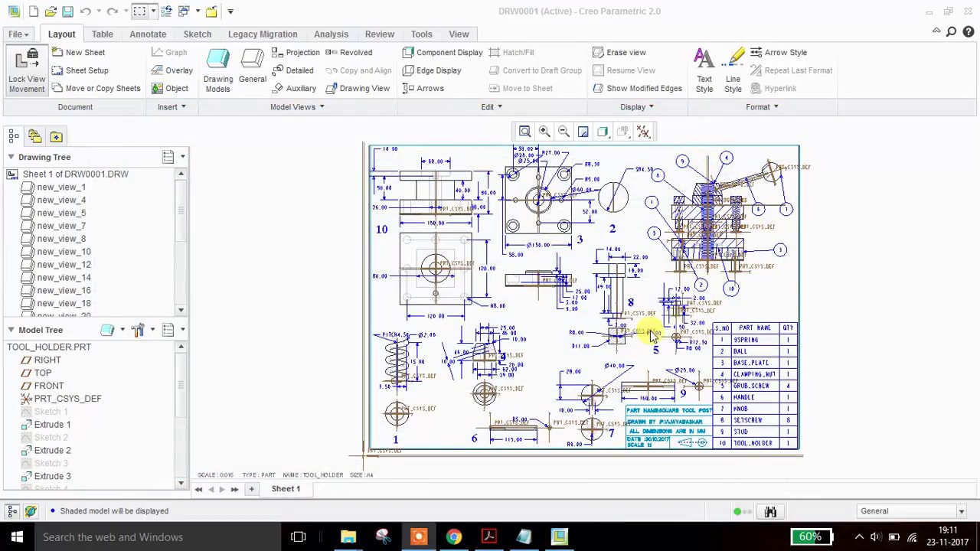Redo the last undone action

point(113,11)
